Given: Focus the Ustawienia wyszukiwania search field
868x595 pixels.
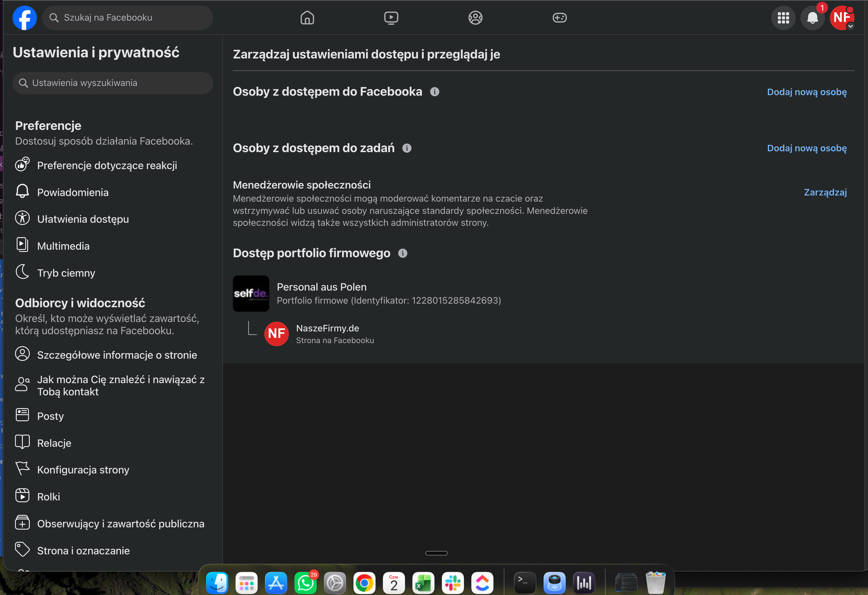Looking at the screenshot, I should coord(114,83).
